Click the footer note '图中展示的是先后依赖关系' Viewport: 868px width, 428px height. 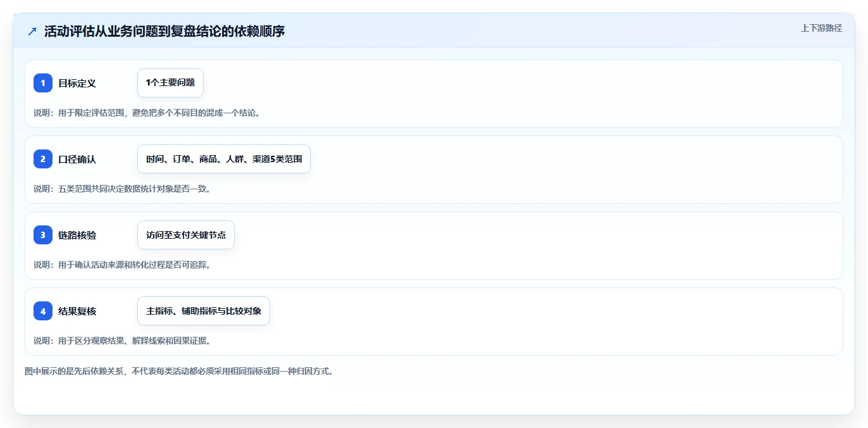pos(179,371)
